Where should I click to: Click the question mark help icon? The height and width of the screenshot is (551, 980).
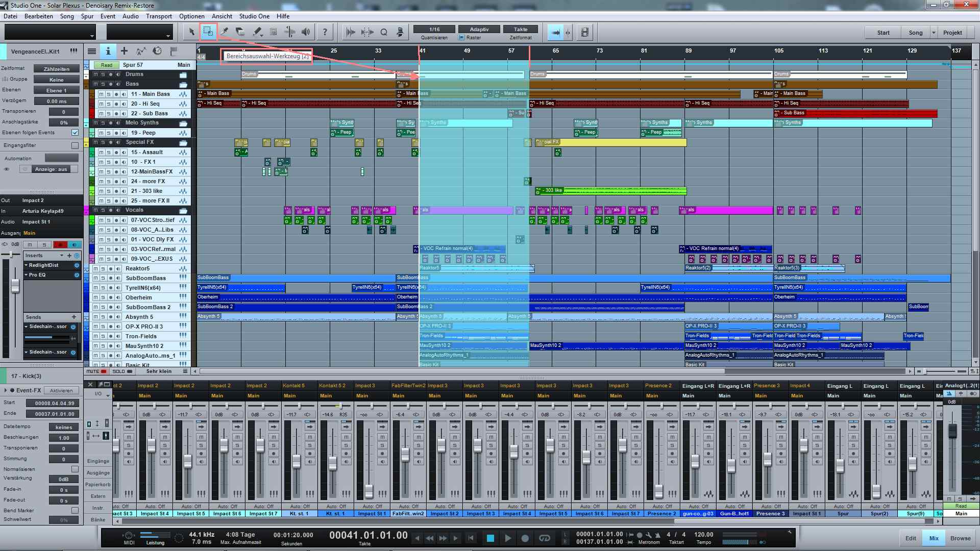(x=325, y=32)
